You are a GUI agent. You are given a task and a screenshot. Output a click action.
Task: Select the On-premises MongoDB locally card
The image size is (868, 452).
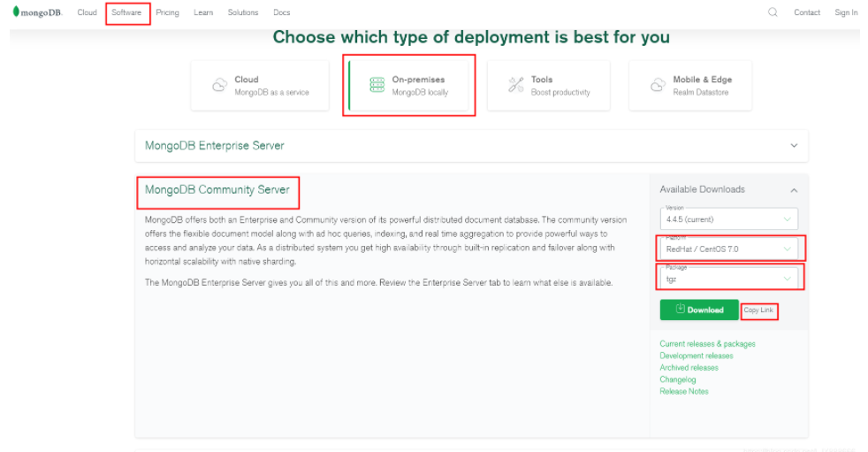coord(408,85)
